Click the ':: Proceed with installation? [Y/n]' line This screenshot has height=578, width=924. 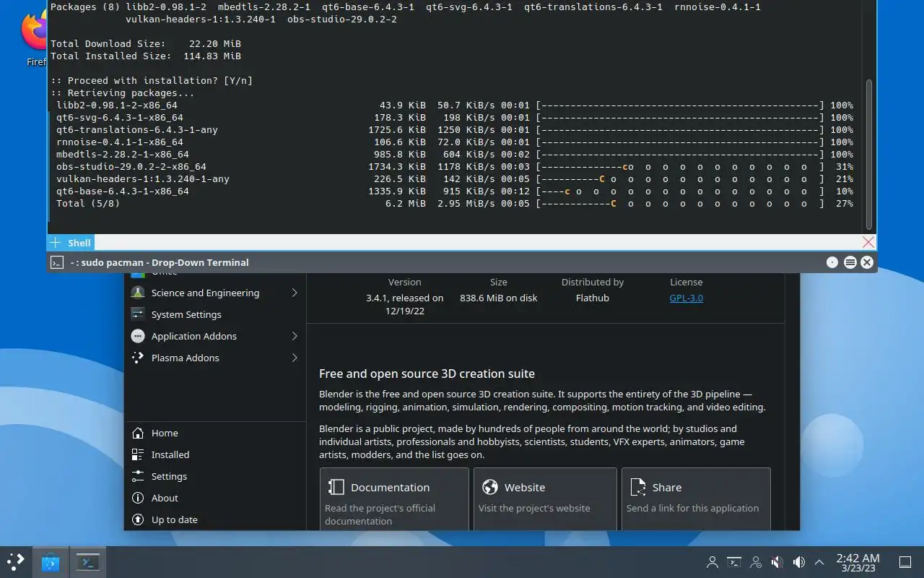coord(152,80)
